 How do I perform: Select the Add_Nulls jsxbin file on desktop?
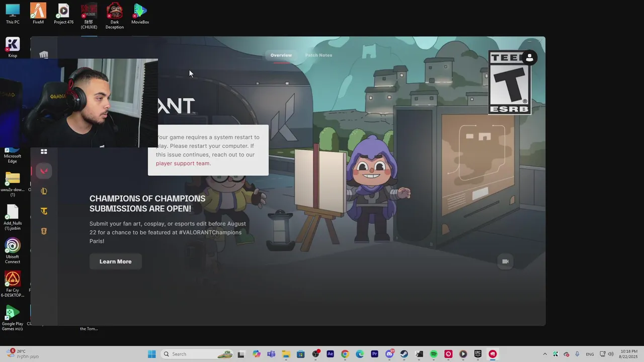(x=13, y=218)
